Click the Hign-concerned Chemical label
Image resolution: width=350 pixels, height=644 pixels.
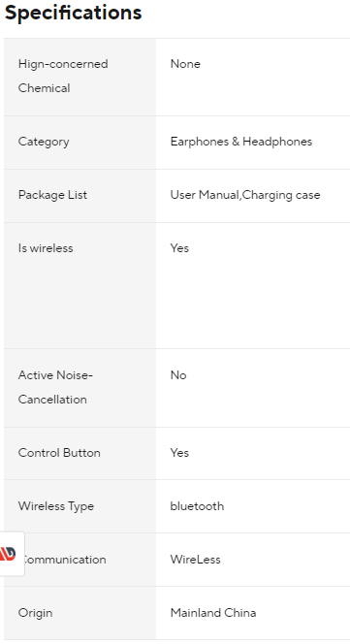[63, 76]
